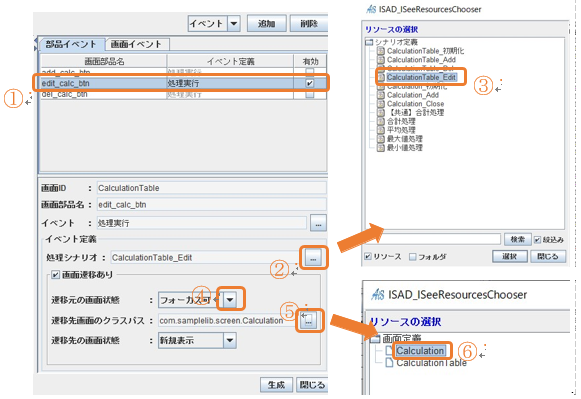Screen dimensions: 581x399
Task: Click the 画面部品名 column header
Action: click(x=104, y=61)
